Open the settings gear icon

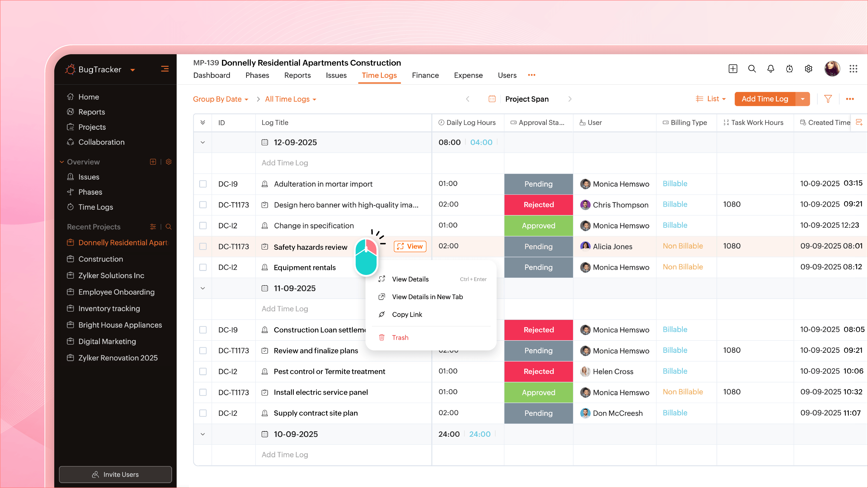tap(808, 69)
